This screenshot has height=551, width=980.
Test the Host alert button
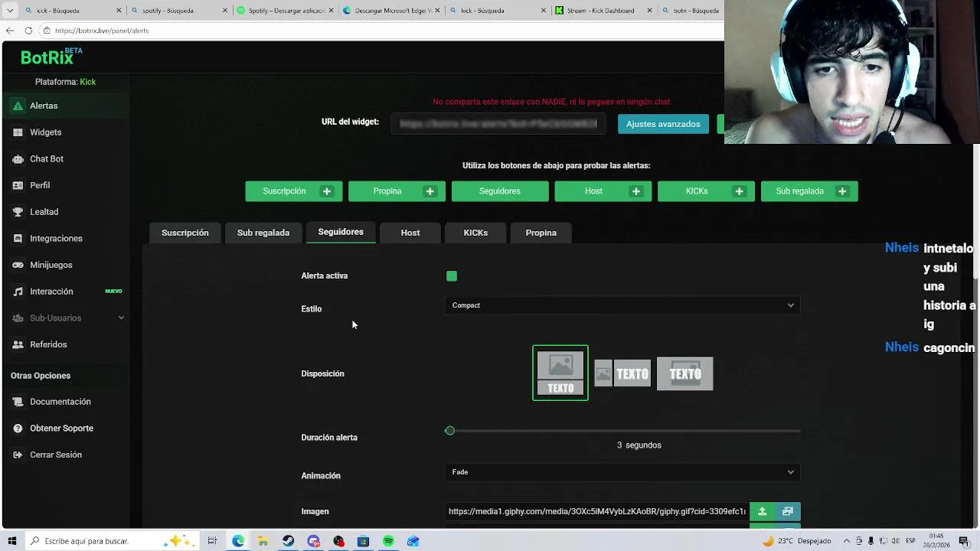[x=593, y=191]
